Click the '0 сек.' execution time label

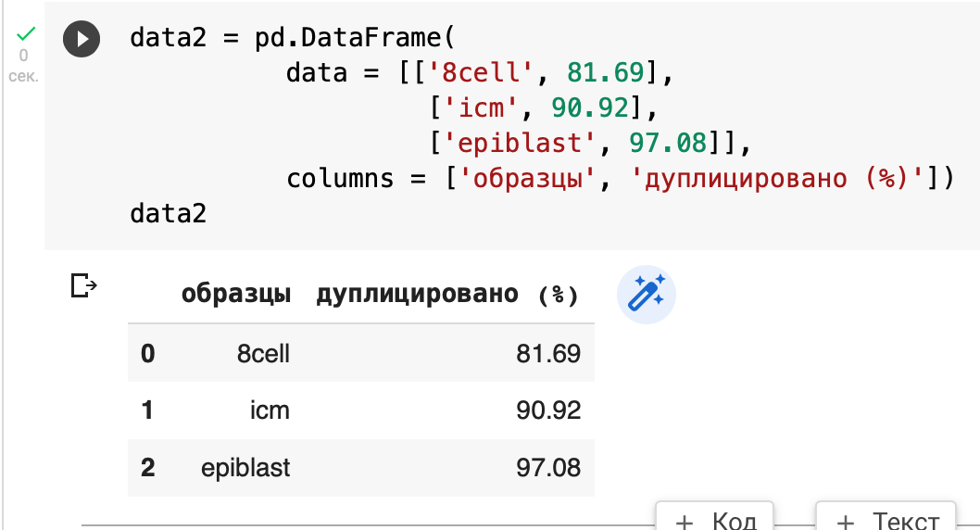click(23, 66)
